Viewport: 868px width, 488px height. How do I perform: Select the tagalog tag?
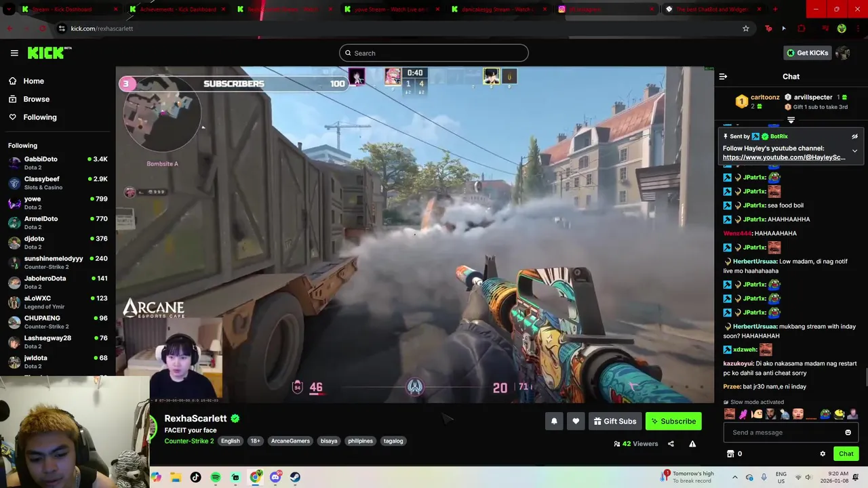pyautogui.click(x=393, y=441)
